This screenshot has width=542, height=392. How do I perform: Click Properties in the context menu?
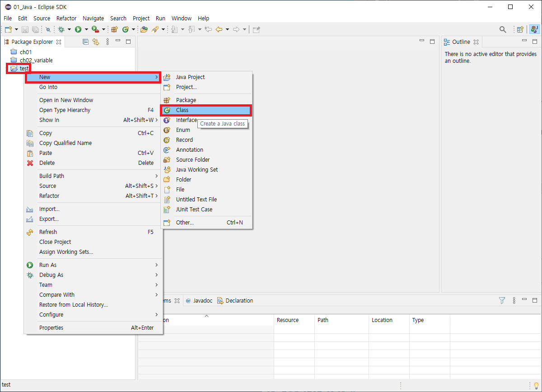tap(93, 328)
